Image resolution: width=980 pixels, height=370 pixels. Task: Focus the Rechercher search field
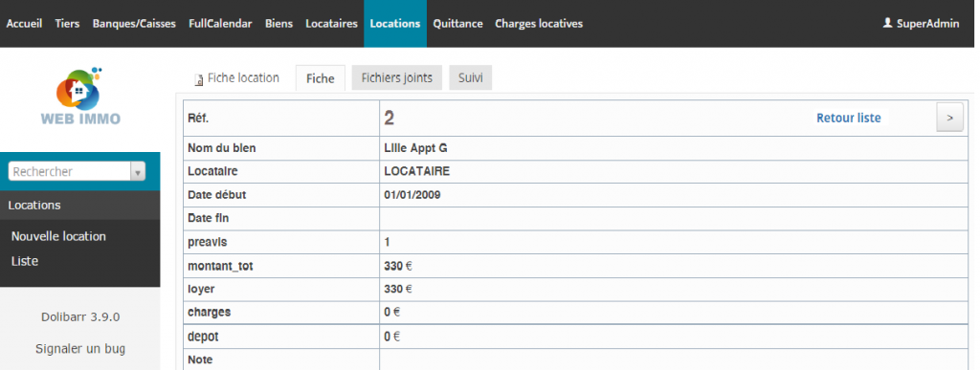click(69, 172)
